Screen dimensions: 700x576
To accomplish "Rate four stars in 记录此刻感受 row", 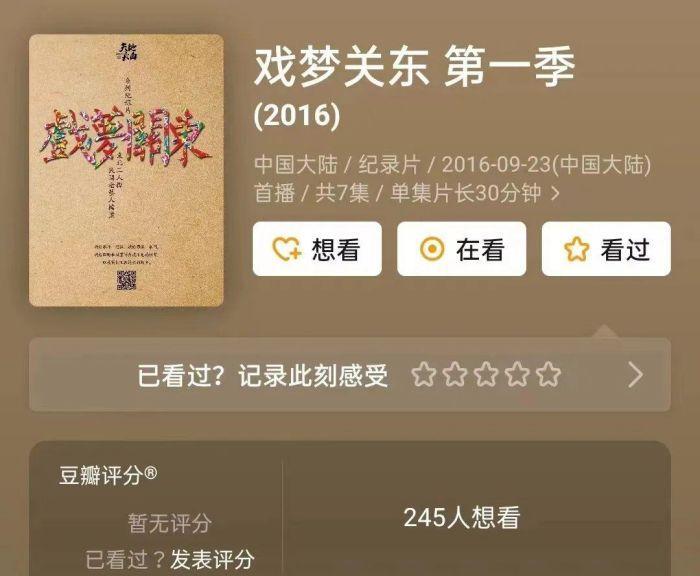I will [x=517, y=374].
